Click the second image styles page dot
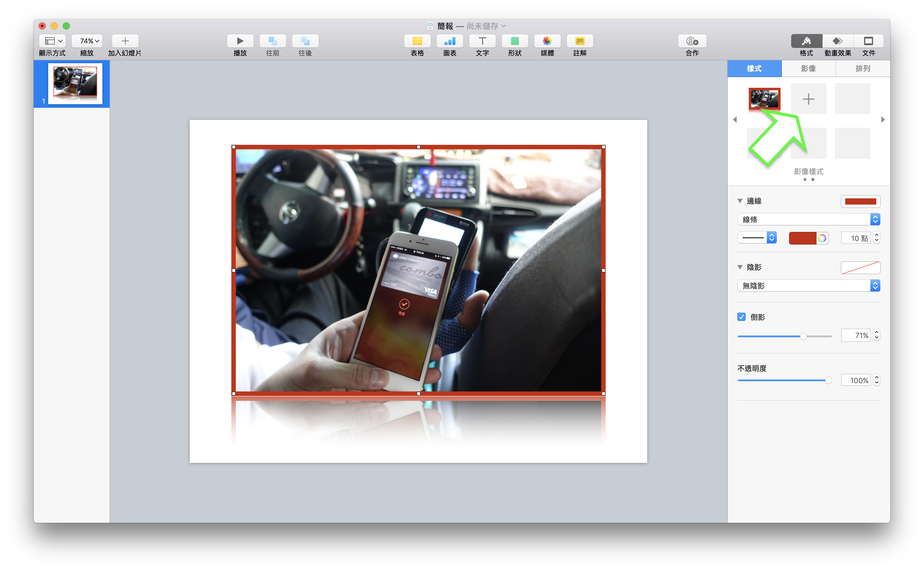 click(813, 180)
